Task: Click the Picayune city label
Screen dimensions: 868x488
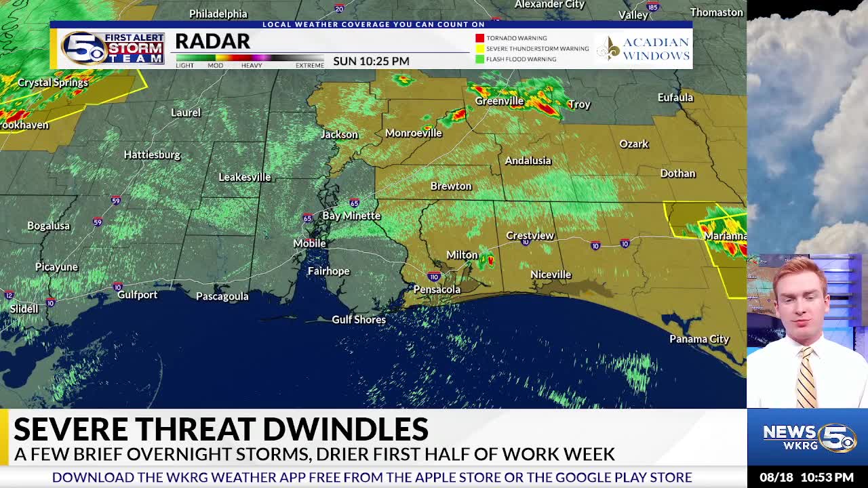Action: 56,267
